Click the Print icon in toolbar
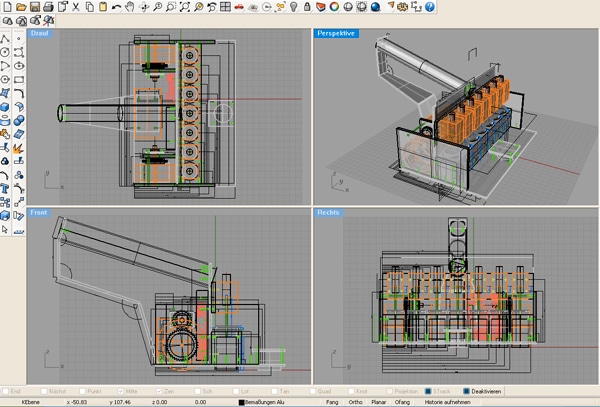This screenshot has width=600, height=407. (x=49, y=7)
